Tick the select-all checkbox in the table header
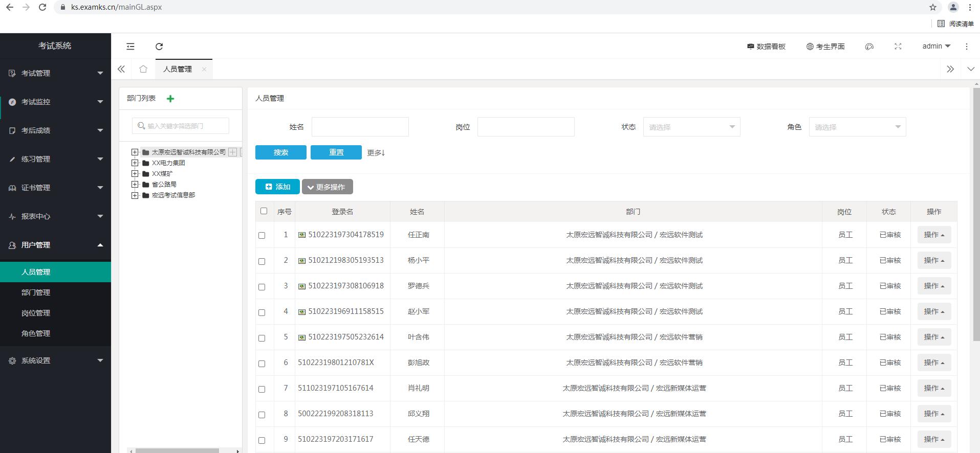Image resolution: width=980 pixels, height=453 pixels. point(264,211)
